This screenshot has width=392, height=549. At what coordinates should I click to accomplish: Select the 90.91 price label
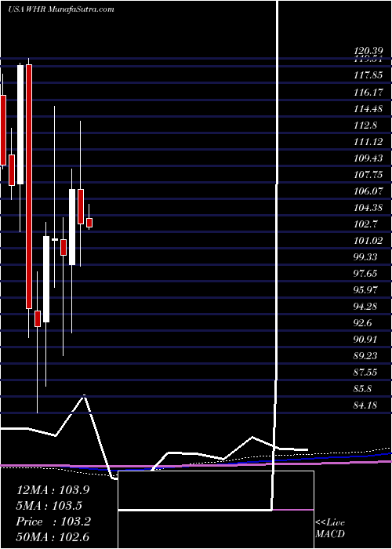point(365,340)
